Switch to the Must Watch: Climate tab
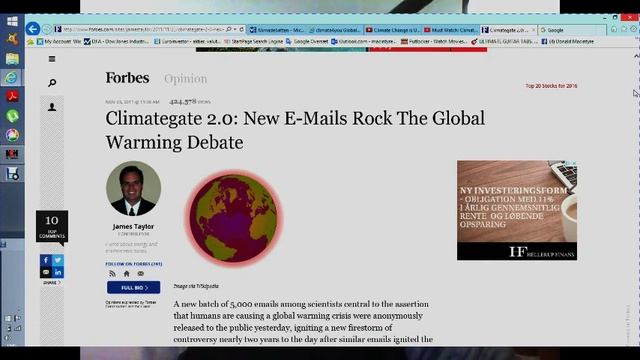640x360 pixels. click(450, 30)
